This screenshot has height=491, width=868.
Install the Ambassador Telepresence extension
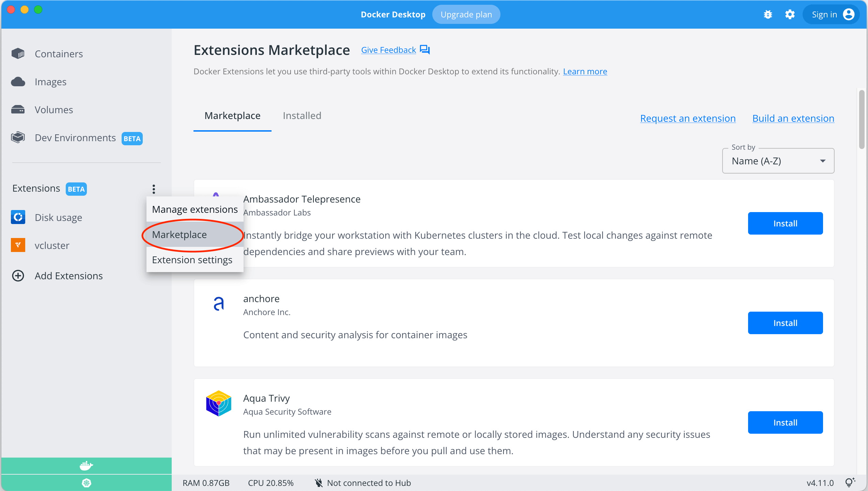click(x=785, y=223)
